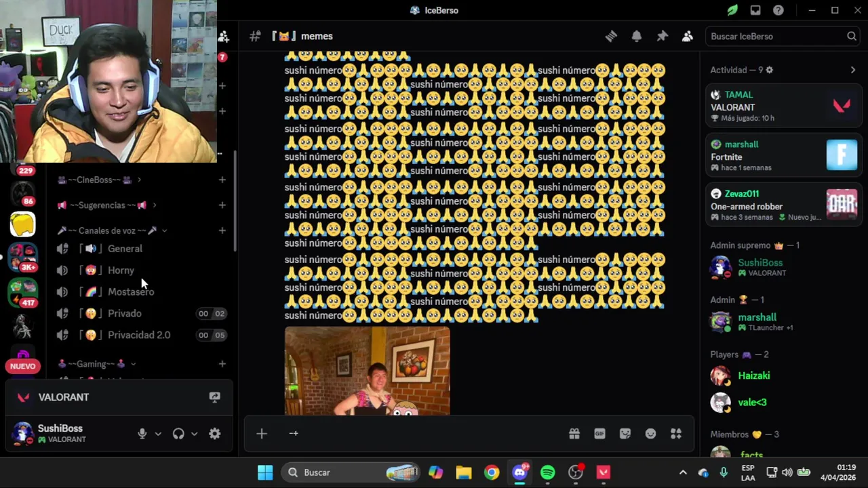The image size is (868, 488).
Task: Open the GIF picker
Action: (599, 434)
